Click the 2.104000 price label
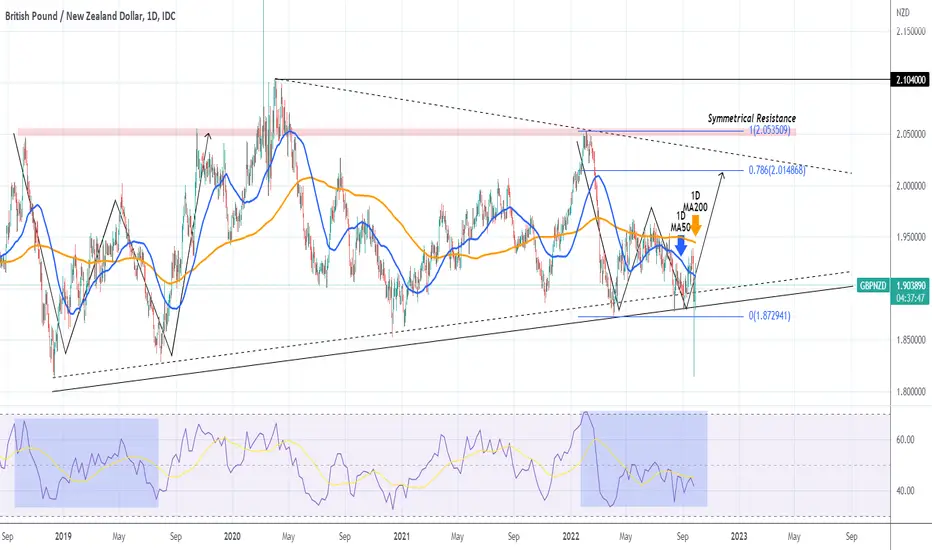Screen dimensions: 932x550 point(909,80)
